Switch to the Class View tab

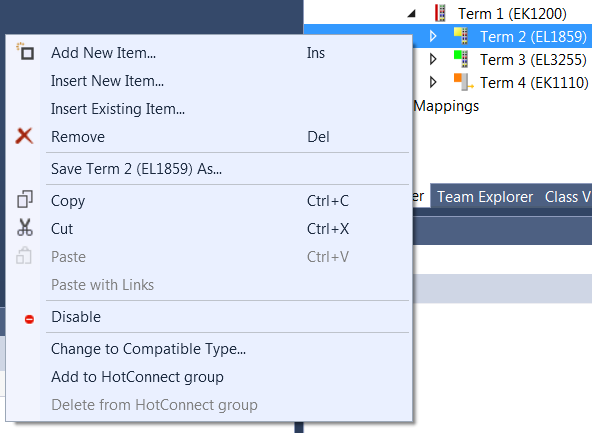click(567, 197)
